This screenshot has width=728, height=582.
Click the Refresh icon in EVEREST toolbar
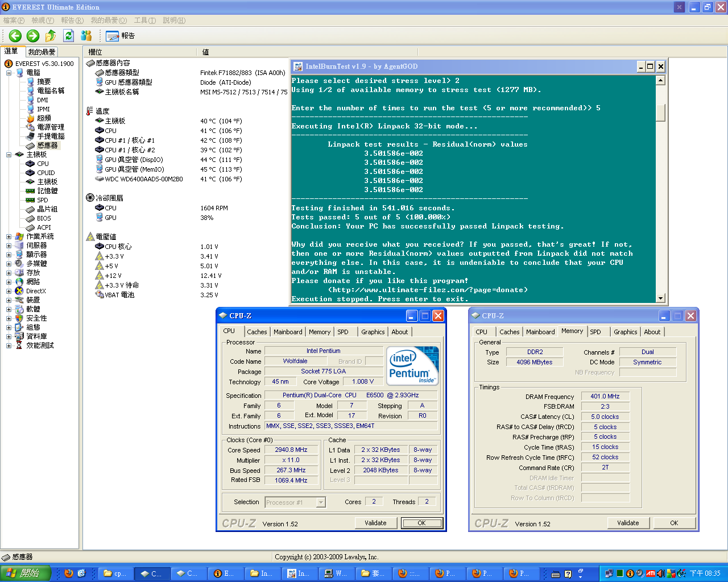tap(68, 36)
